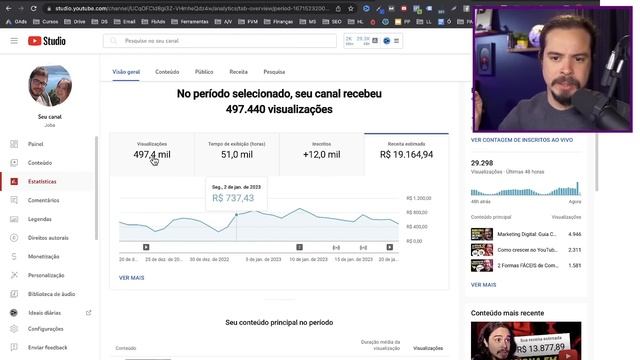Screen dimensions: 640x360
Task: Open Estatísticas in the sidebar
Action: pos(42,182)
